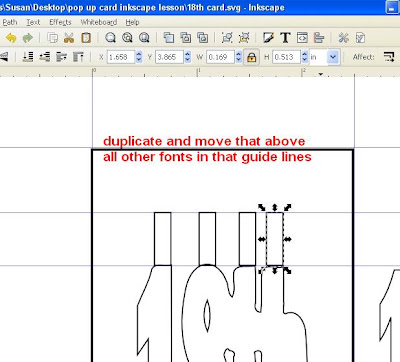This screenshot has width=400, height=362.
Task: Open the XML editor icon
Action: coord(302,38)
